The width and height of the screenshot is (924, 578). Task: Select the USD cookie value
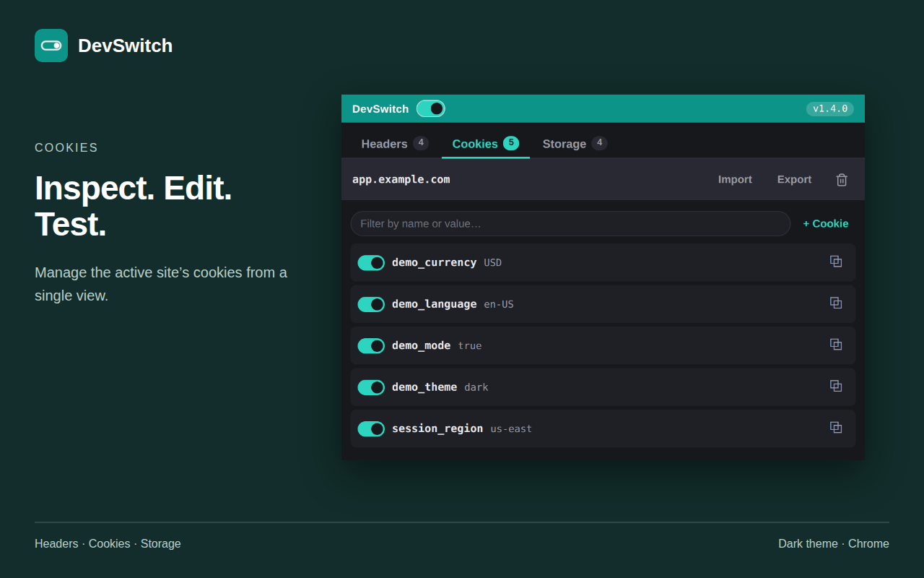pyautogui.click(x=493, y=263)
